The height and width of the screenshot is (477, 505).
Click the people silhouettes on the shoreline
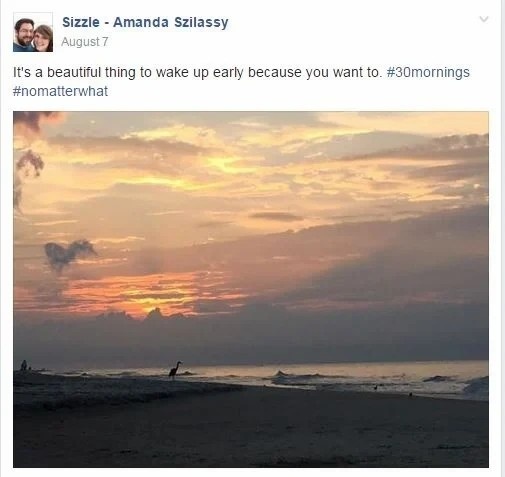(25, 365)
